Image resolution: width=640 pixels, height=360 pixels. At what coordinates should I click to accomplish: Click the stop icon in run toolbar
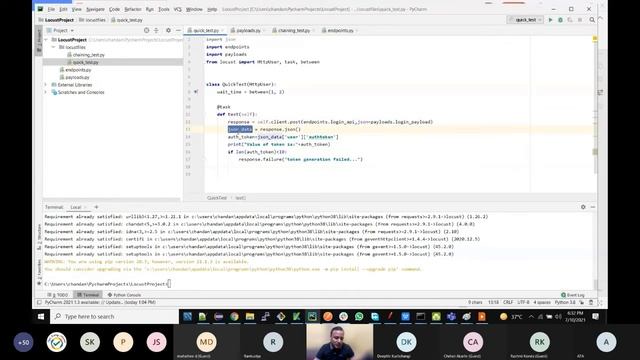[x=580, y=20]
